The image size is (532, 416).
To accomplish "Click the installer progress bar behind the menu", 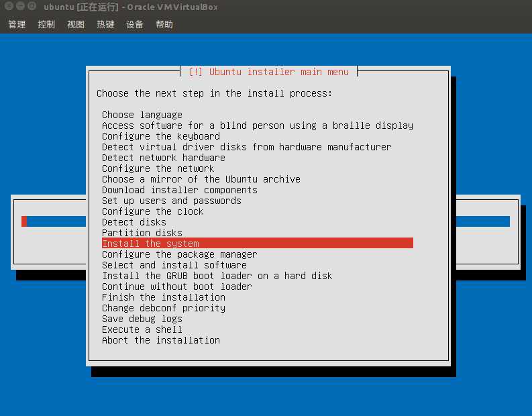I will point(54,221).
